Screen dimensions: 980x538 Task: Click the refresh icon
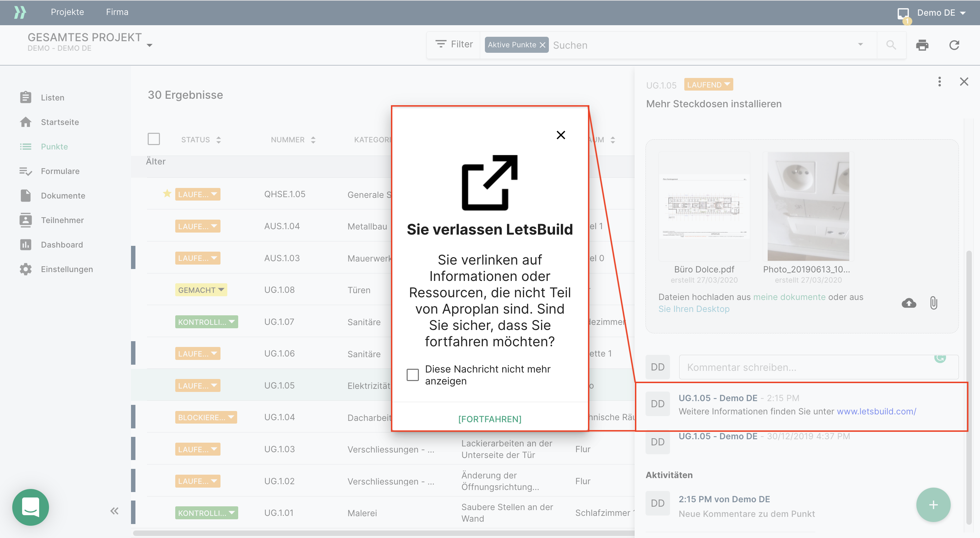coord(954,45)
